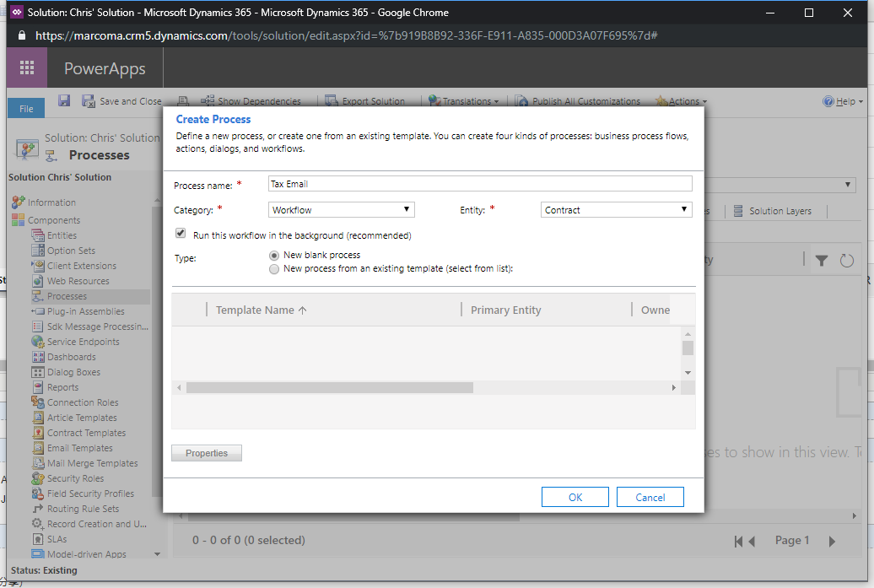Open the File menu tab

[26, 108]
